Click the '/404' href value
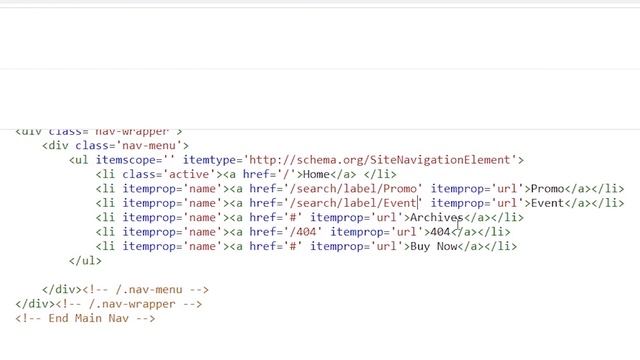This screenshot has width=640, height=360. [302, 232]
